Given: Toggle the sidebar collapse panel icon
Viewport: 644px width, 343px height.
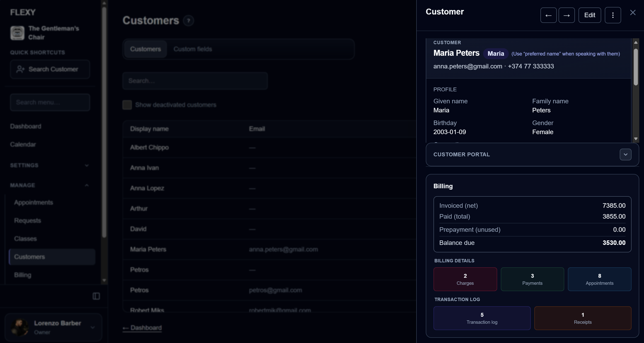Looking at the screenshot, I should pyautogui.click(x=96, y=296).
